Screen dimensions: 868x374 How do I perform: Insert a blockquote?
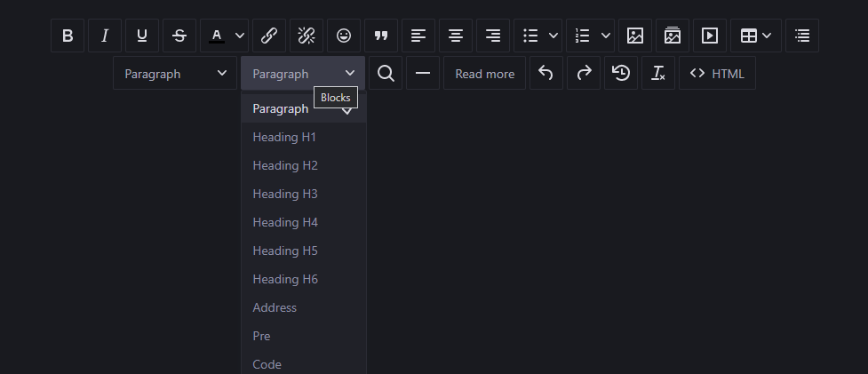(x=381, y=36)
